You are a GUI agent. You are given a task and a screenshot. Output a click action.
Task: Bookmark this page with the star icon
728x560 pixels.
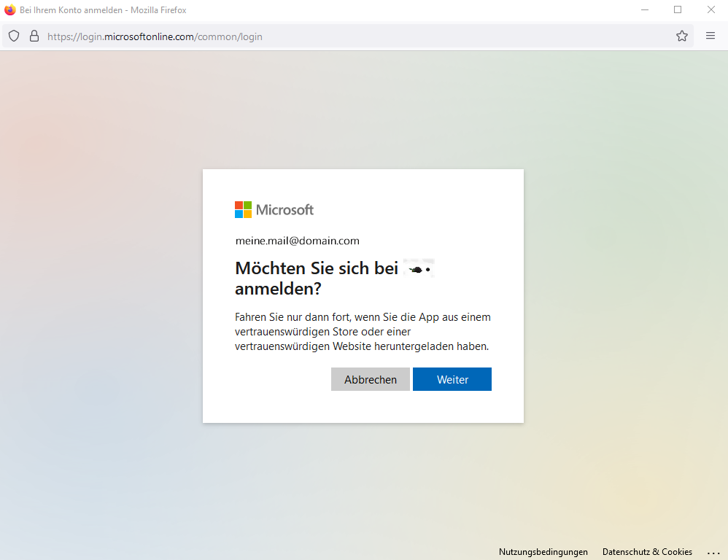coord(682,36)
